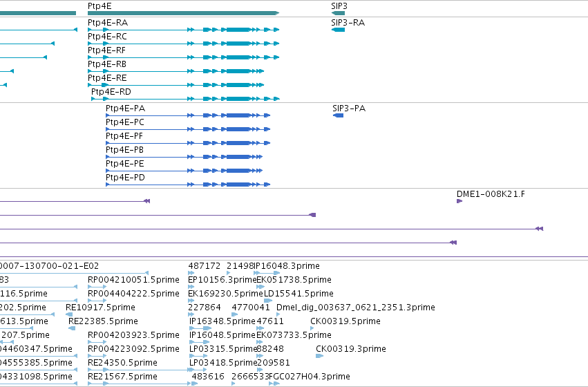Select the EK051738.5prime EST label
Screen dimensions: 588x387
294,280
